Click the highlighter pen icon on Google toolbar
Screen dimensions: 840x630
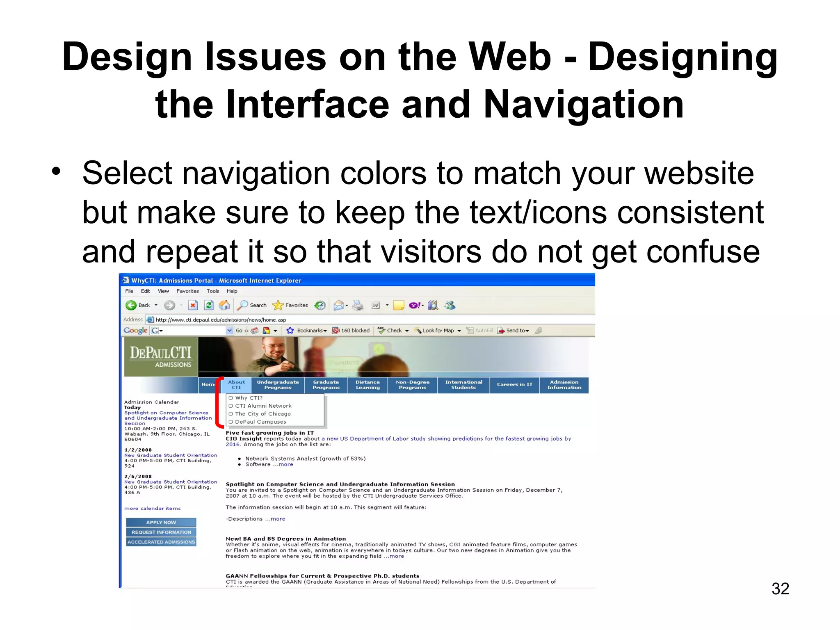tap(539, 330)
